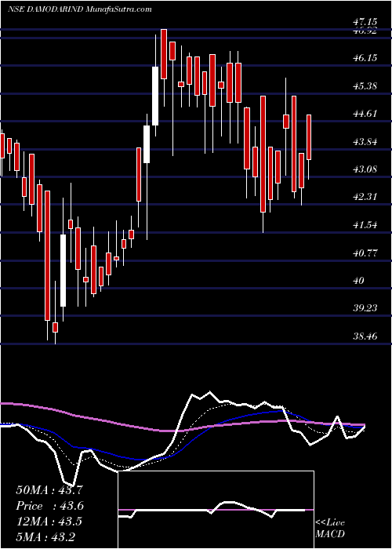Click the tall white candle near 40 price
The image size is (392, 549).
coord(63,271)
